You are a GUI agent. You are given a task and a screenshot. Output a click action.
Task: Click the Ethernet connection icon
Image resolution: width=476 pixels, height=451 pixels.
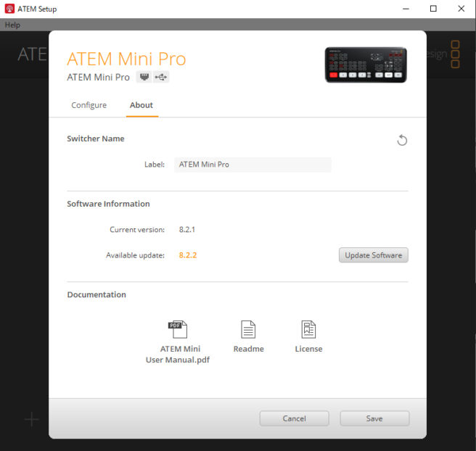tap(144, 77)
